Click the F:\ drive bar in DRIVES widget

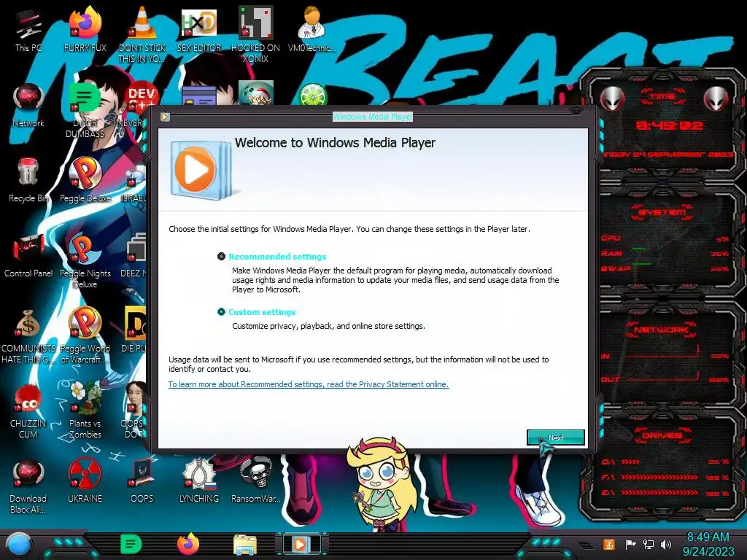[x=665, y=477]
